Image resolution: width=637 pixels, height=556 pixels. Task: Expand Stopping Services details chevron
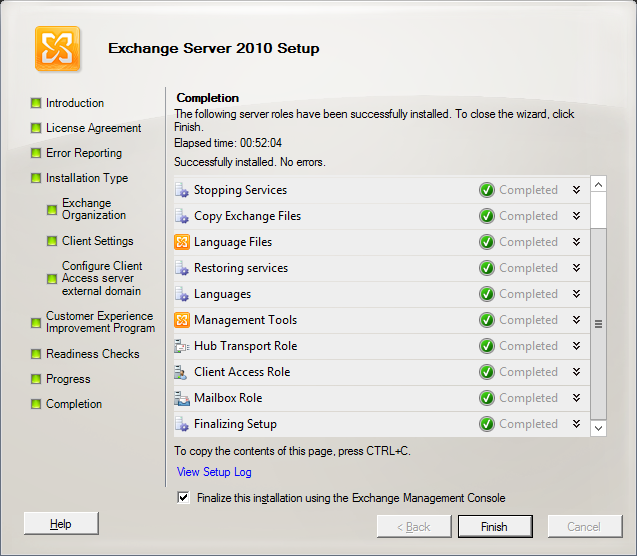click(x=576, y=190)
